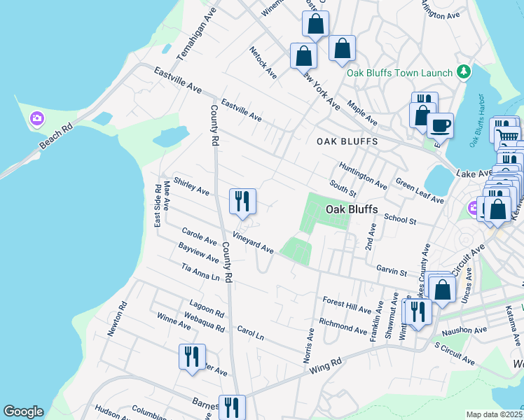Viewport: 524px width, 420px height.
Task: Click the OAK BLUFFS uppercase district label
Action: (x=347, y=141)
